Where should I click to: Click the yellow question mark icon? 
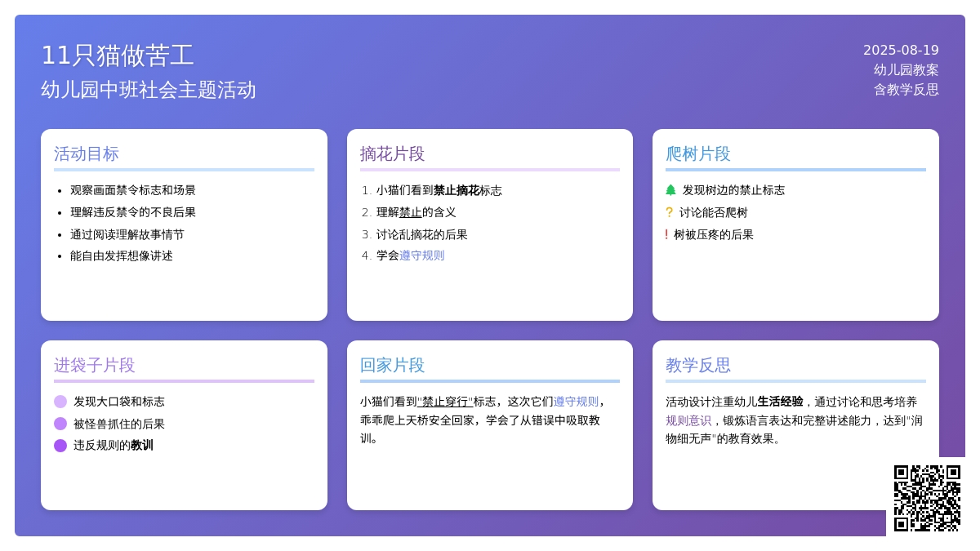pyautogui.click(x=669, y=212)
